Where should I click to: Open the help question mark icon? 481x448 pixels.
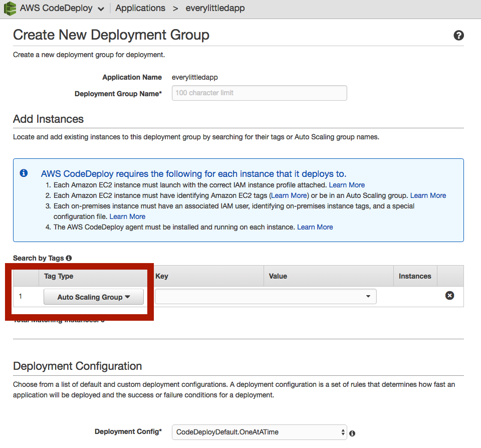click(458, 36)
